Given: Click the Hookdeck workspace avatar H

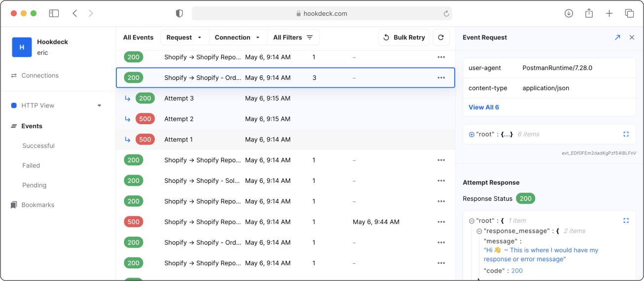Looking at the screenshot, I should (x=22, y=47).
